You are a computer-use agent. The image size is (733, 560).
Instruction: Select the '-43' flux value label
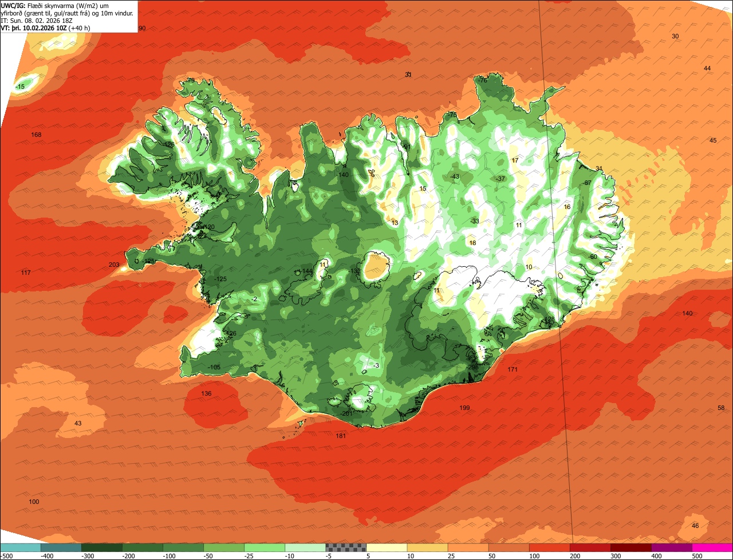[x=455, y=176]
